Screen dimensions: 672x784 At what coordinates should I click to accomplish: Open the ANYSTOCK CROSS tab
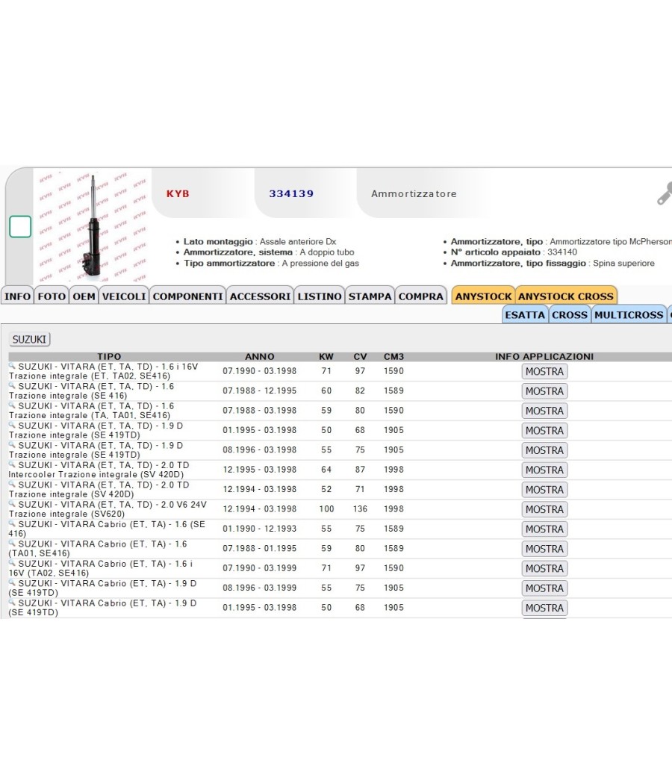click(566, 296)
